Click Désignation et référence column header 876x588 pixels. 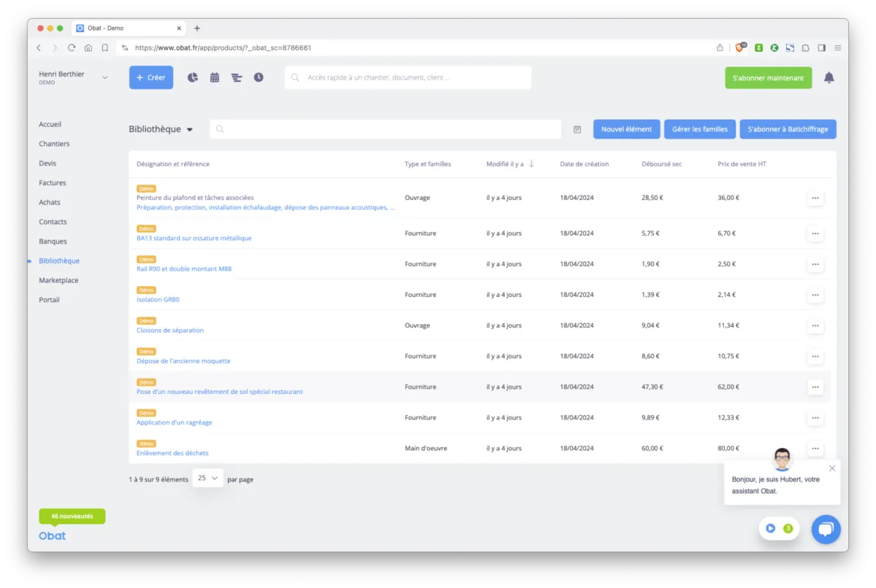pos(173,164)
